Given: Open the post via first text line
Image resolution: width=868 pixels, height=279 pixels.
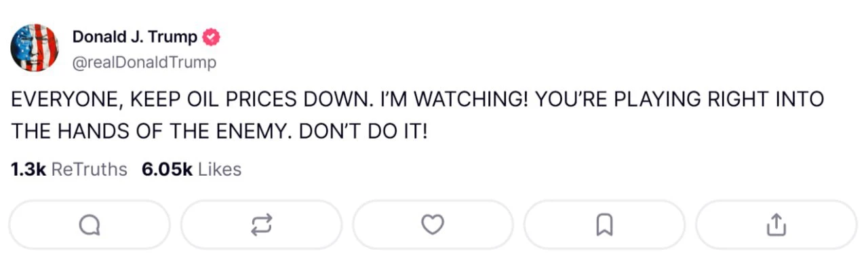Looking at the screenshot, I should pos(418,100).
